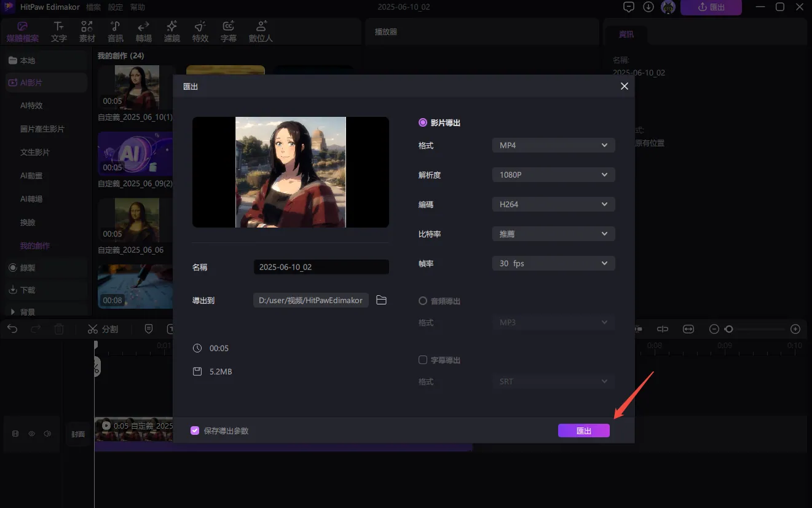Select the 音頻導出 audio export radio
This screenshot has width=812, height=508.
pos(422,301)
